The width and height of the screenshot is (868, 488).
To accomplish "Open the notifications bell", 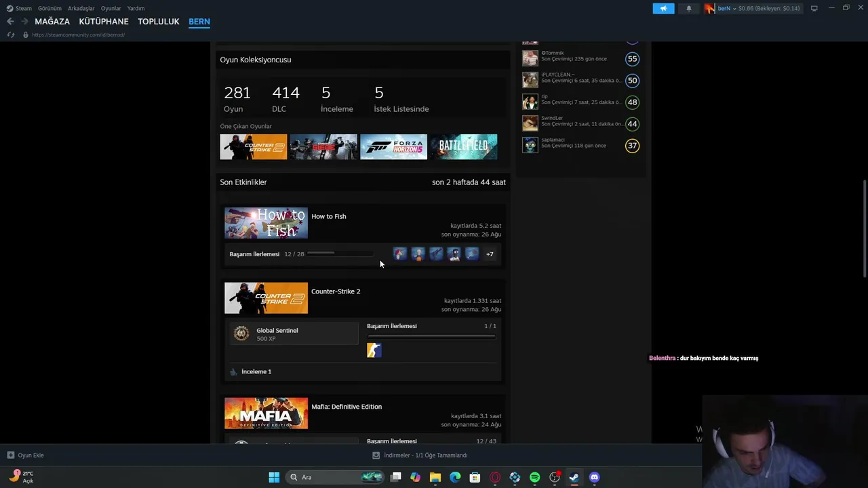I will [x=689, y=8].
